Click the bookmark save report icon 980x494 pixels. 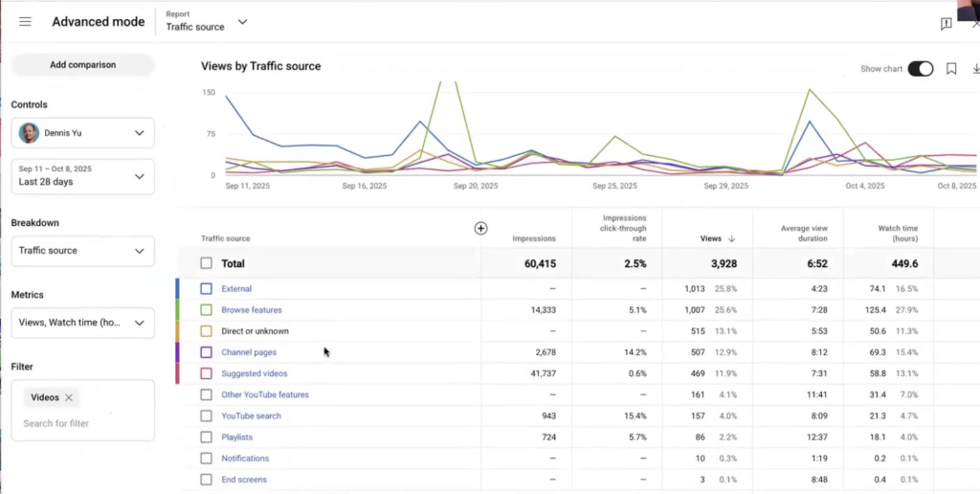pos(951,69)
